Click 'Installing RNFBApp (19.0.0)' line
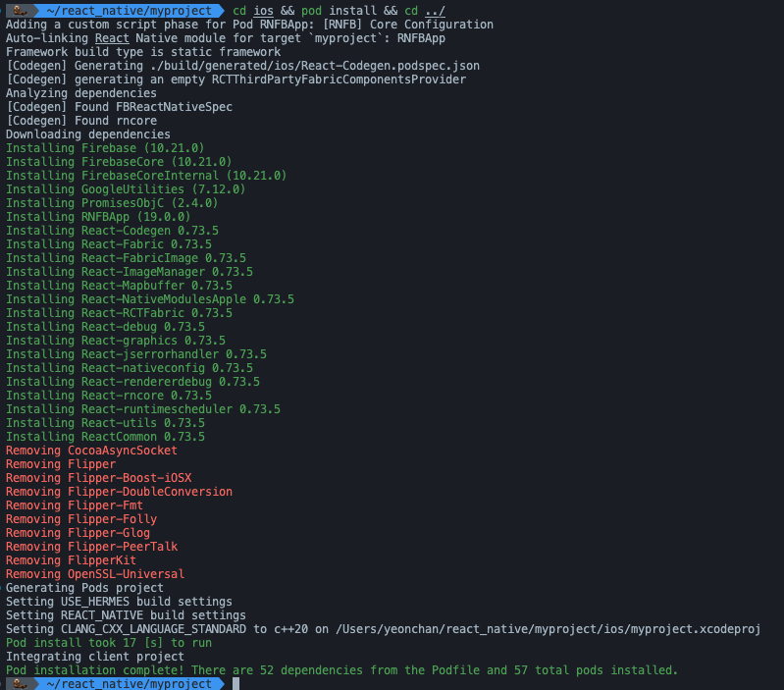The height and width of the screenshot is (690, 784). tap(98, 217)
